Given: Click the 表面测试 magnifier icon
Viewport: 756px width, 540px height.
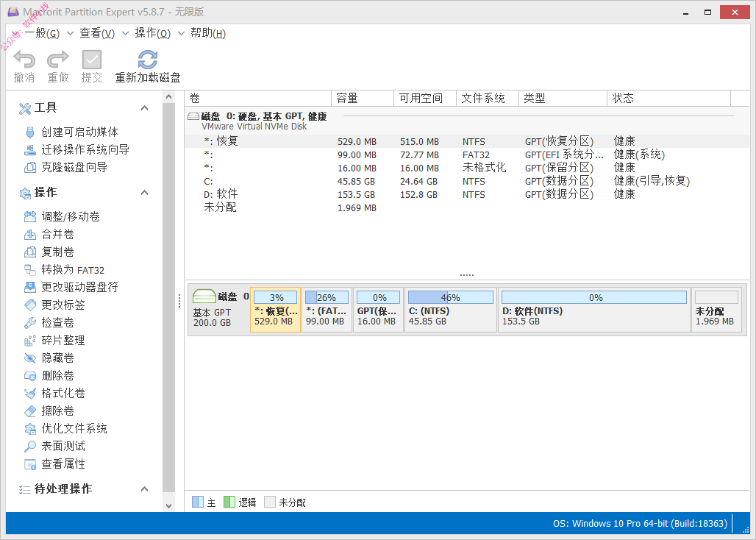Looking at the screenshot, I should click(30, 447).
